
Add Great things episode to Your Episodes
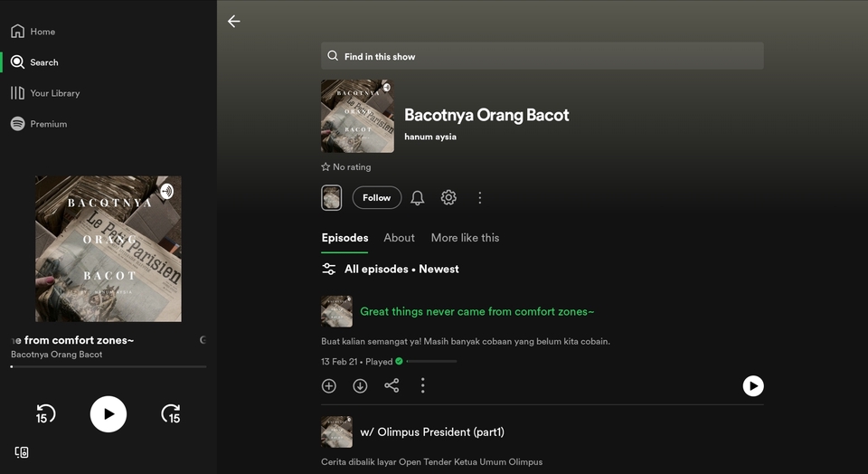[329, 386]
